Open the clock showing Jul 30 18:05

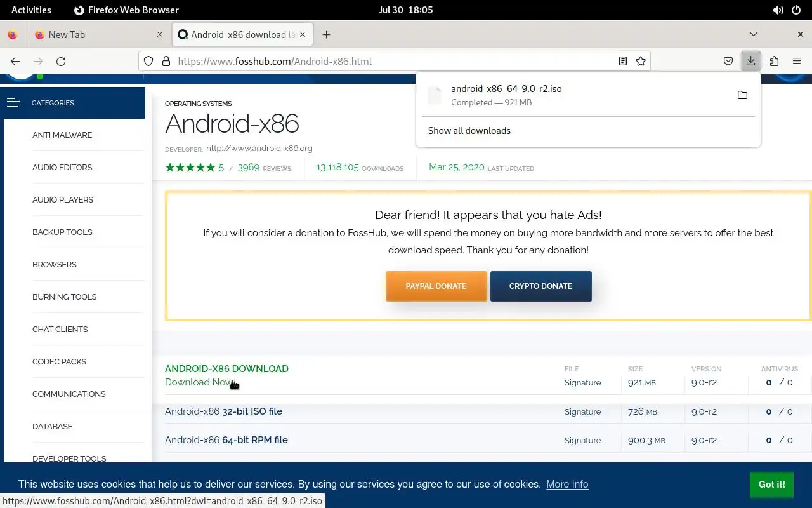tap(405, 10)
